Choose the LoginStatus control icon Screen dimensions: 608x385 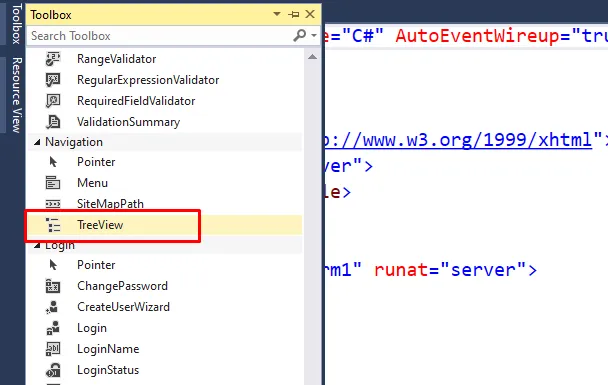click(53, 370)
